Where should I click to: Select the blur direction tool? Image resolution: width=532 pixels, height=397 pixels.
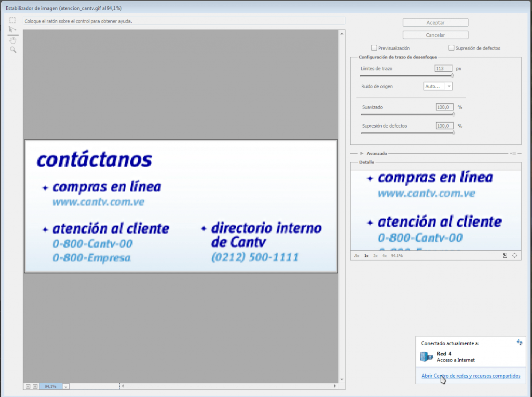[12, 30]
